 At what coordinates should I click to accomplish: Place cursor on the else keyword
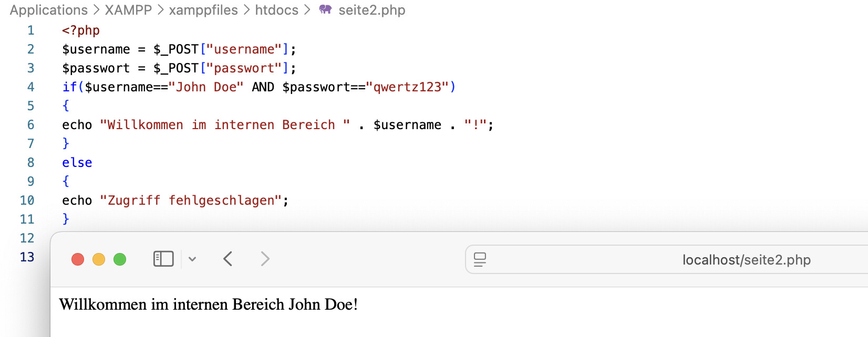(x=77, y=163)
